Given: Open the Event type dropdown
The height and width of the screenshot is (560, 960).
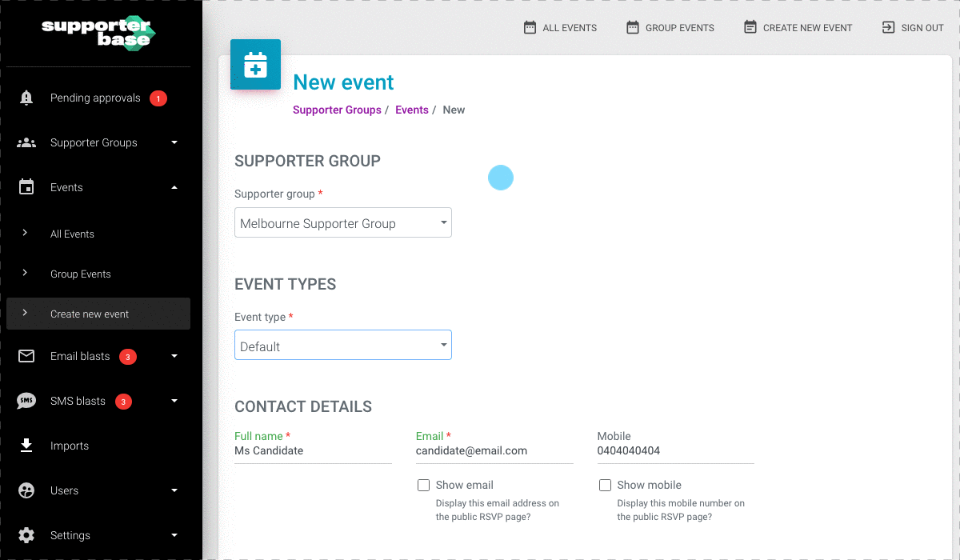Looking at the screenshot, I should coord(342,346).
